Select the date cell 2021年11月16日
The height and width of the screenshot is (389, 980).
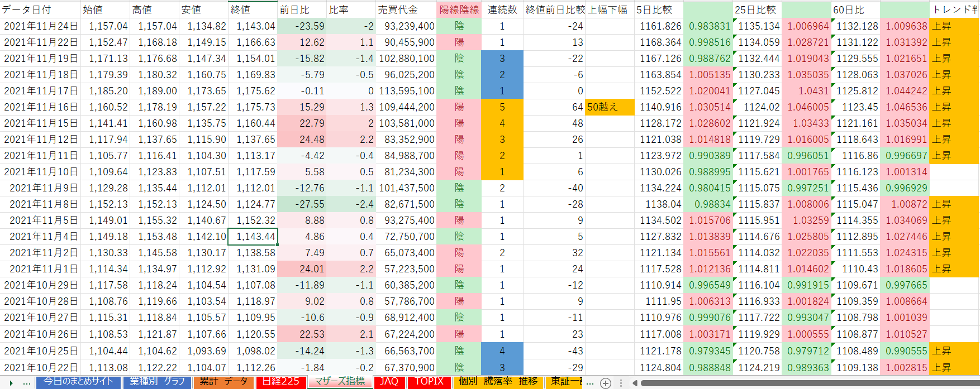40,107
